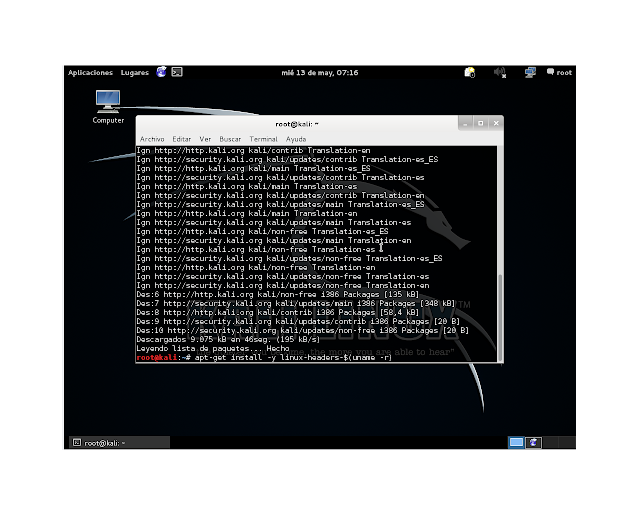The width and height of the screenshot is (640, 512).
Task: Switch to fourth workspace in pager
Action: (567, 442)
